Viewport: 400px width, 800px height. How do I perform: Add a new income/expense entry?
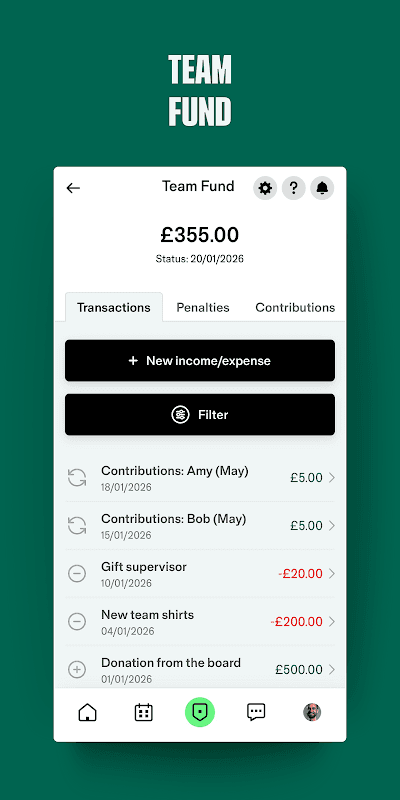pos(200,361)
